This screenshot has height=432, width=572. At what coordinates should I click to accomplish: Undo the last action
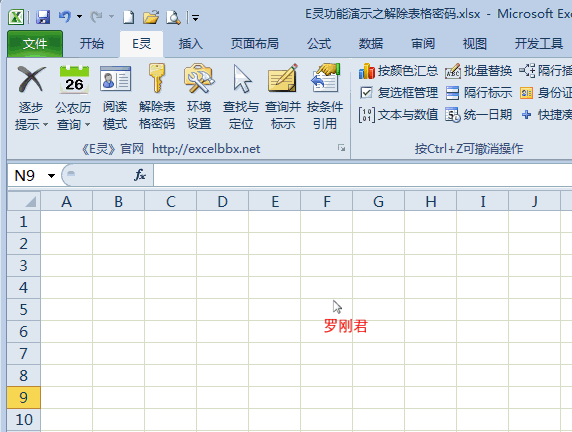click(65, 17)
